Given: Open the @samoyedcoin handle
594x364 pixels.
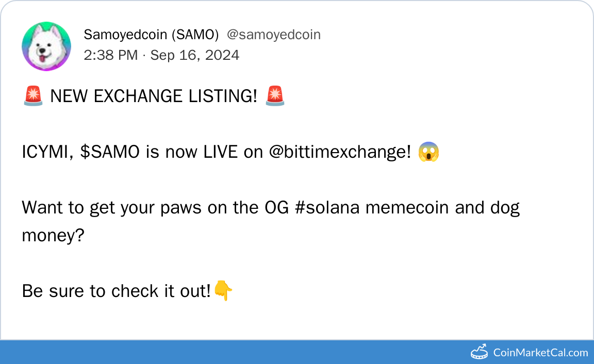Looking at the screenshot, I should tap(274, 35).
